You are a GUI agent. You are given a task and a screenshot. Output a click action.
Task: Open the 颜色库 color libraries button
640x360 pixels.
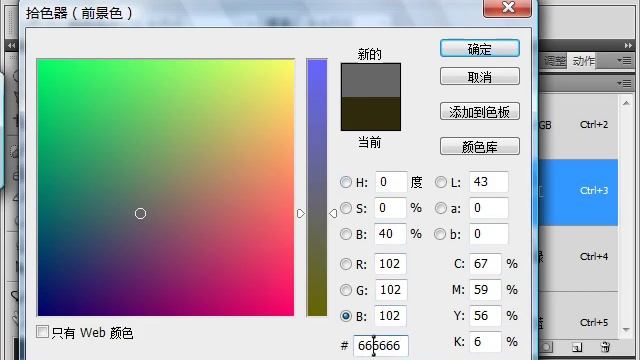point(480,146)
